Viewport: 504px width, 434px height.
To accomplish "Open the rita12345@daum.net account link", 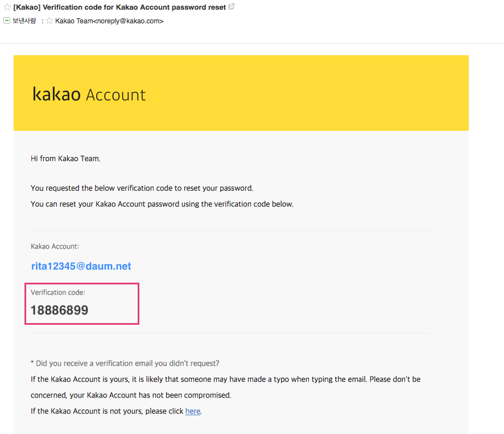I will 81,266.
